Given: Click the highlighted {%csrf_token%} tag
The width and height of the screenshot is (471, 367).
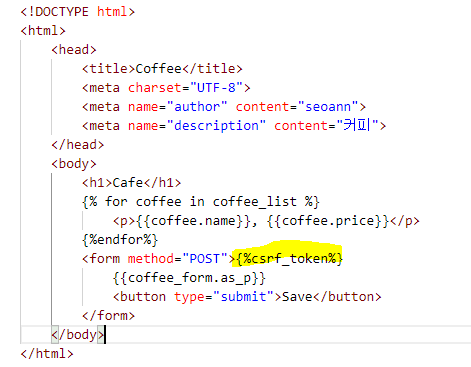Looking at the screenshot, I should coord(289,259).
